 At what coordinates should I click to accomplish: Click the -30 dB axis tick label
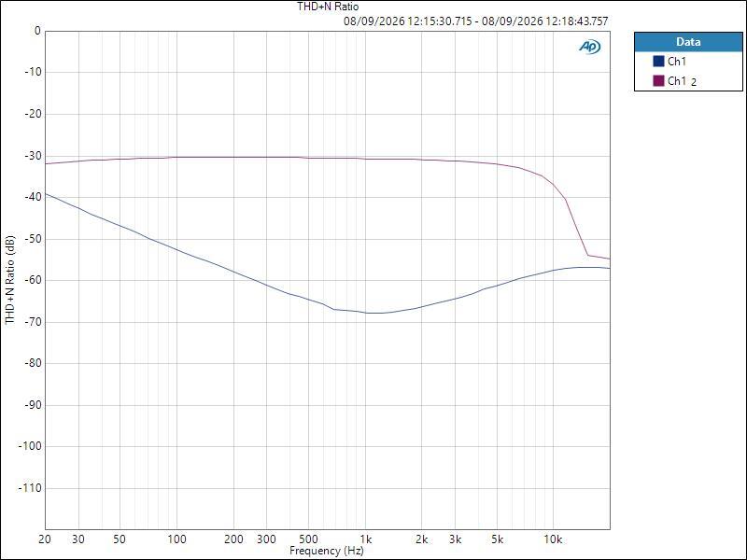click(x=33, y=156)
